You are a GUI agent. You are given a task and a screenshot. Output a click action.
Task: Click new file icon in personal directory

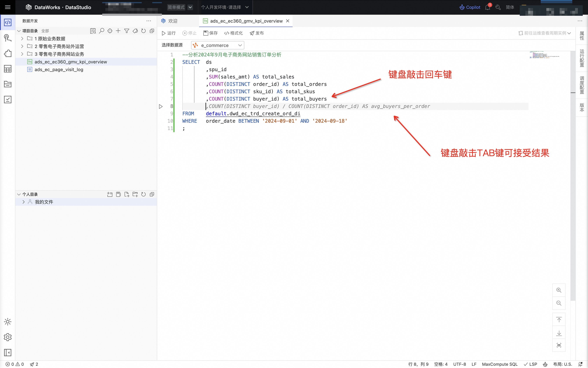127,194
